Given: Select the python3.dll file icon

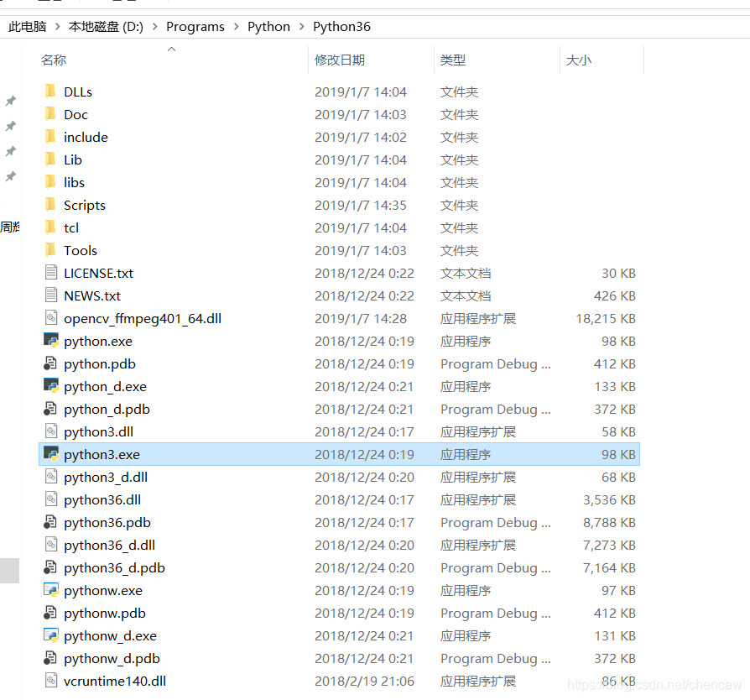Looking at the screenshot, I should (50, 431).
